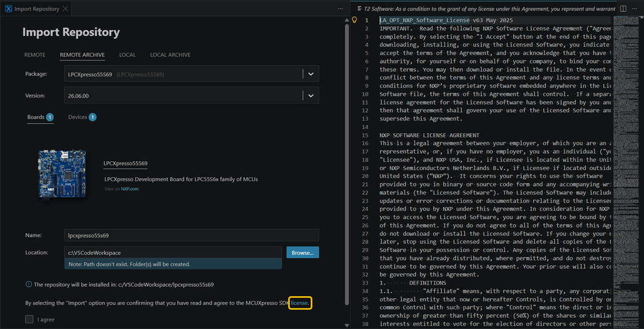
Task: Open the MCUXpresso SDK license link
Action: (300, 303)
